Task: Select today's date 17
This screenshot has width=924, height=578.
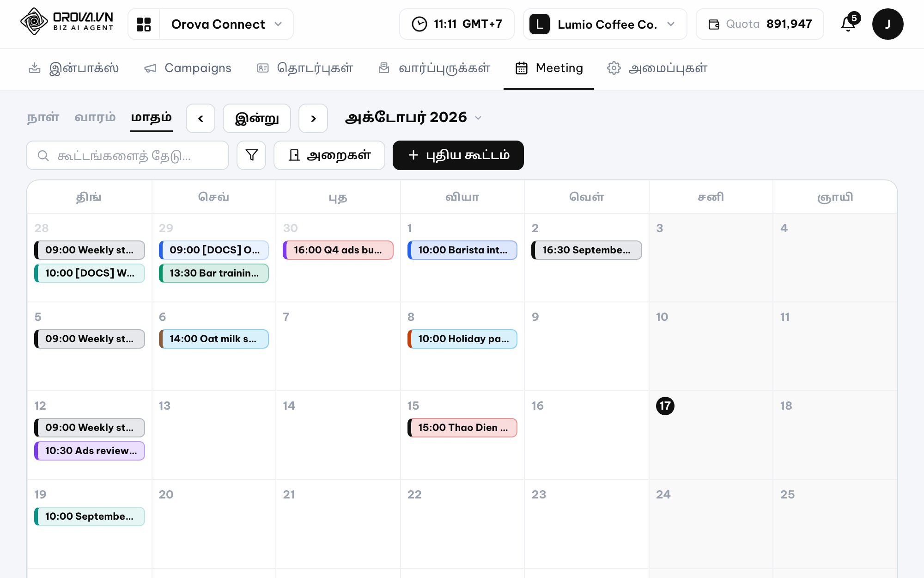Action: (665, 406)
